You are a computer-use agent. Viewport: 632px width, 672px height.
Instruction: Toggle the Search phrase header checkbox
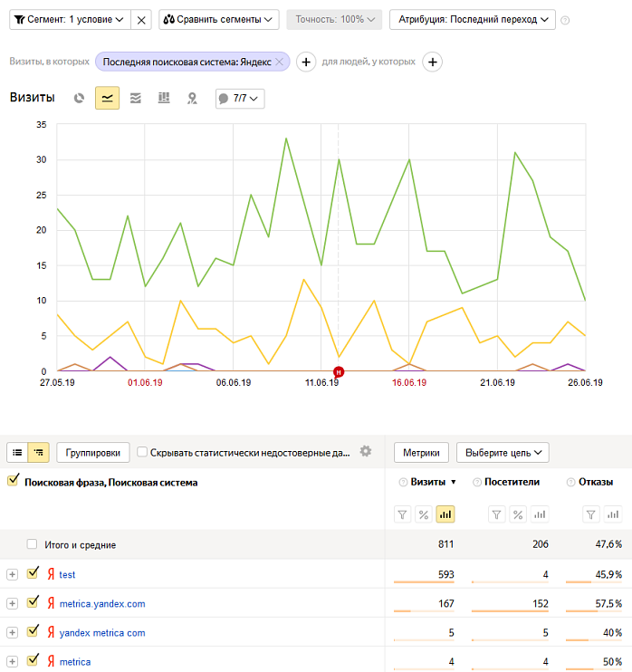point(14,480)
